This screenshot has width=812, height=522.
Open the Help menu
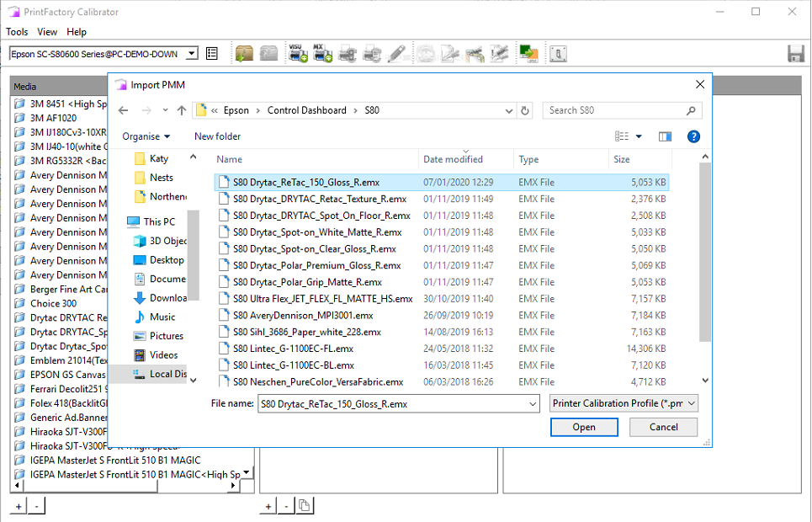click(x=77, y=32)
